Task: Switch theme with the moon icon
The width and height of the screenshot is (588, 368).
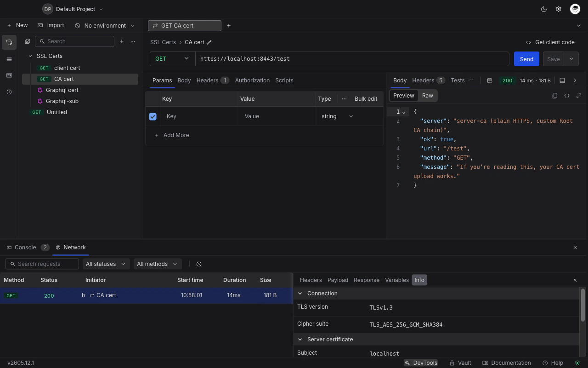Action: [x=544, y=9]
